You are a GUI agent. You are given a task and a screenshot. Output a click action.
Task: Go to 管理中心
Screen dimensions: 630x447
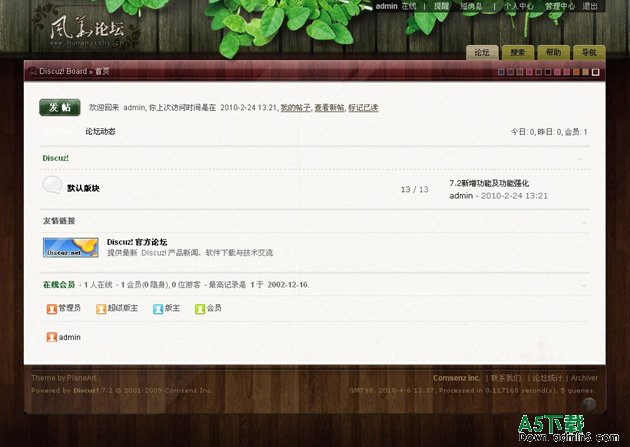(x=560, y=6)
